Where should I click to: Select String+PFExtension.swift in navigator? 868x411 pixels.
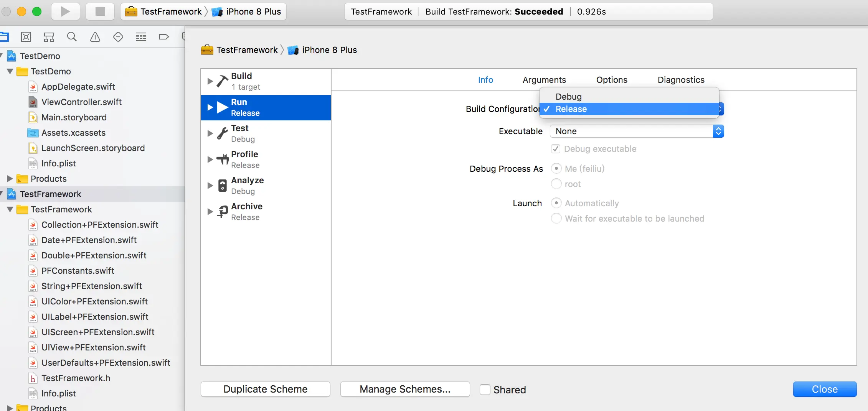92,286
